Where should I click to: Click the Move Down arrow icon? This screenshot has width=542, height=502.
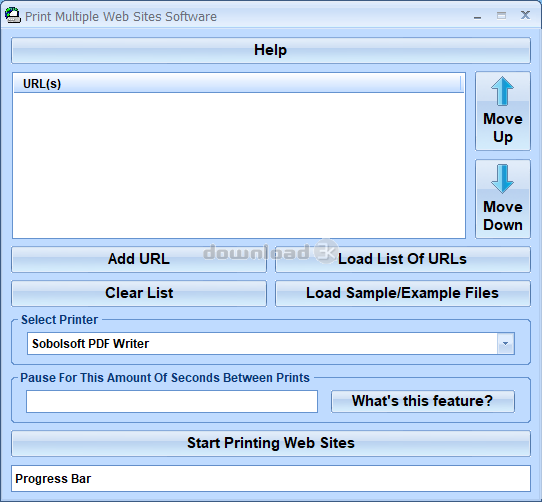[x=502, y=179]
